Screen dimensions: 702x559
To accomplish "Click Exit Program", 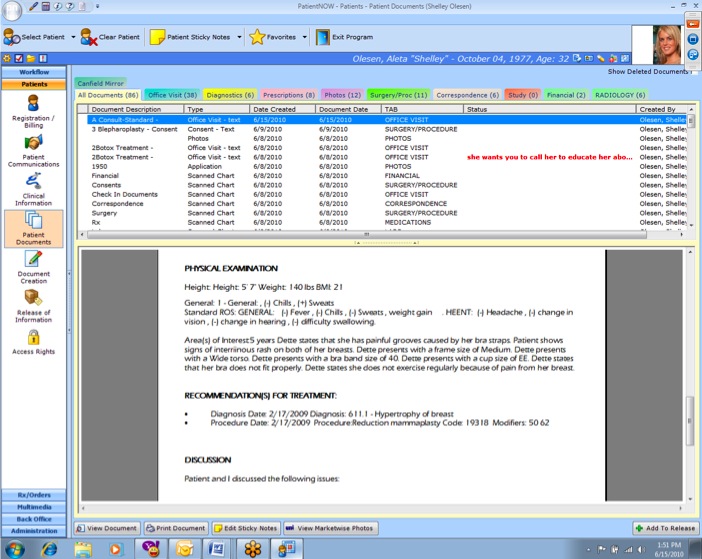I will tap(344, 37).
